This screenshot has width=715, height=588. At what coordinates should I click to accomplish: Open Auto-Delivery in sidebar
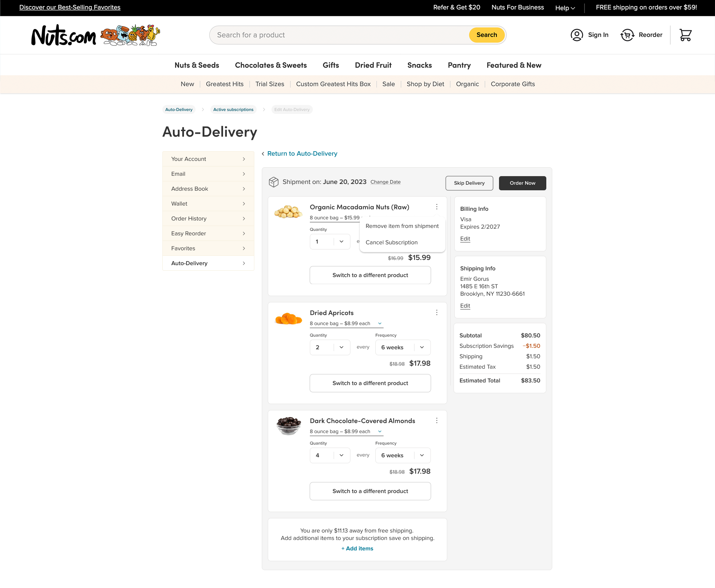[208, 263]
